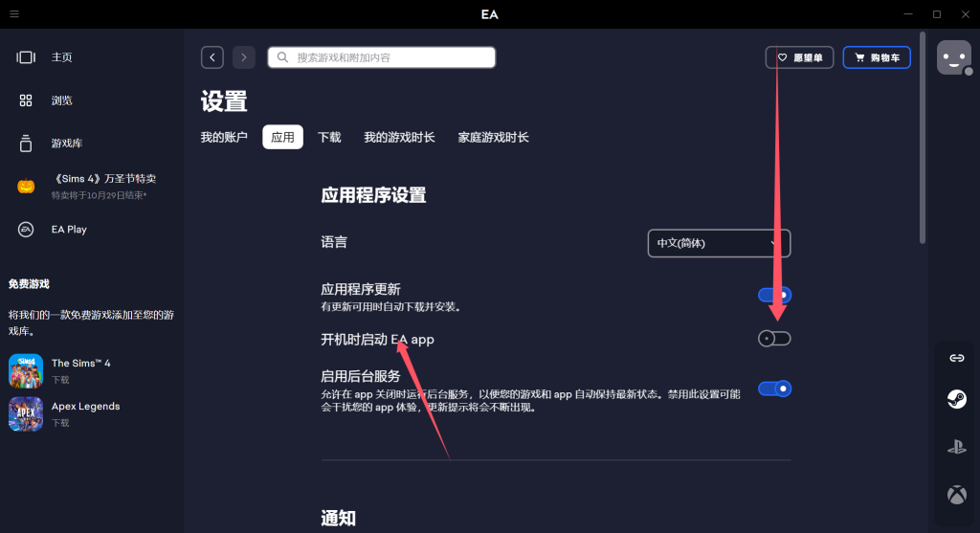
Task: Click the 免费游戏 heading
Action: pyautogui.click(x=29, y=283)
